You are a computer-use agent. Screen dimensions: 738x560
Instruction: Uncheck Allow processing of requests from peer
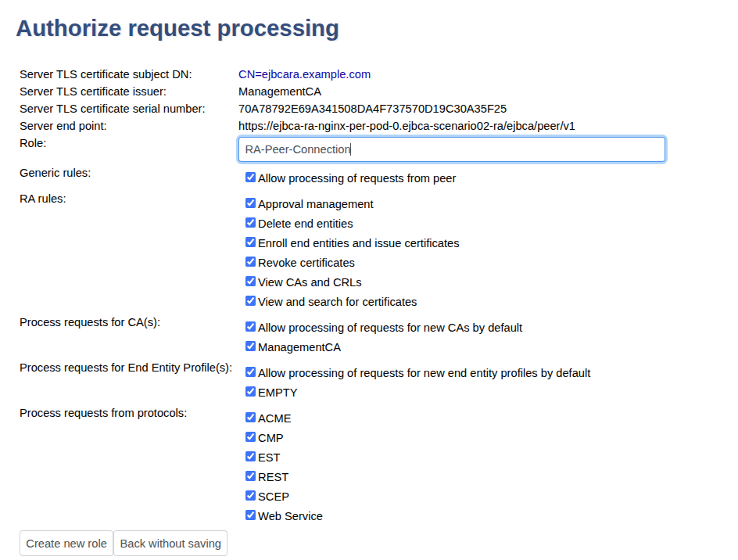pyautogui.click(x=250, y=177)
